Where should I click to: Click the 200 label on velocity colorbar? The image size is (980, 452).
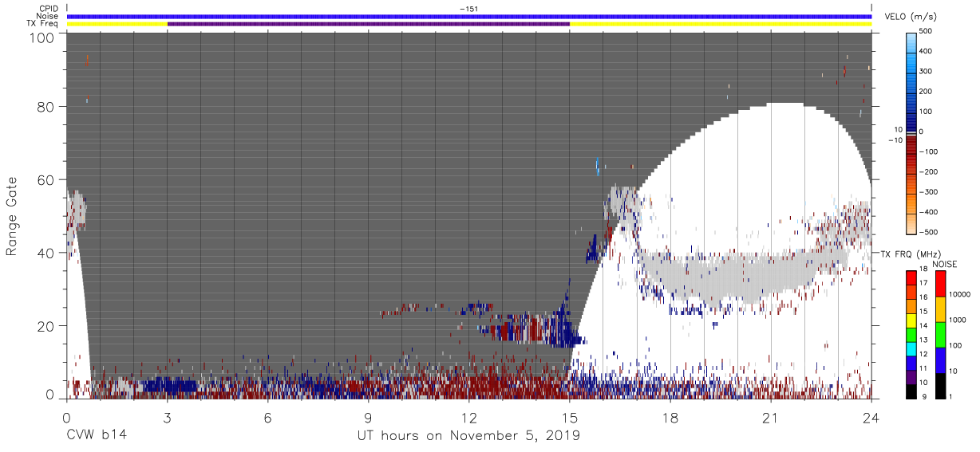(926, 91)
